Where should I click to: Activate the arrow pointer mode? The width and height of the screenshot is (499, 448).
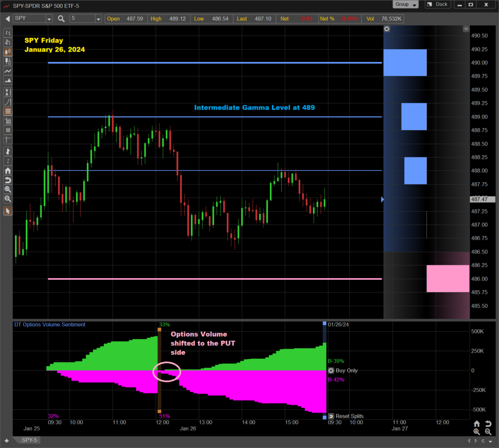(x=8, y=211)
